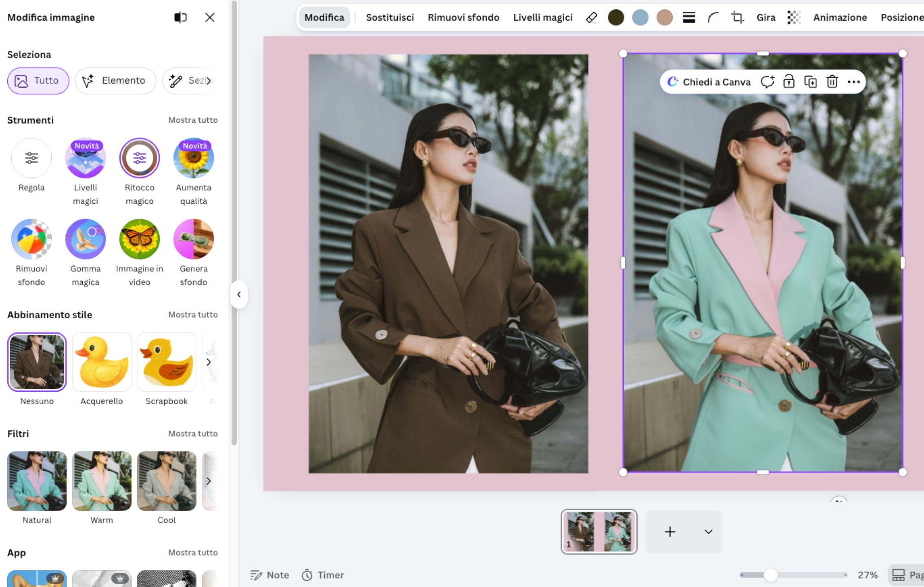Apply the Natural filter
This screenshot has height=587, width=924.
37,481
